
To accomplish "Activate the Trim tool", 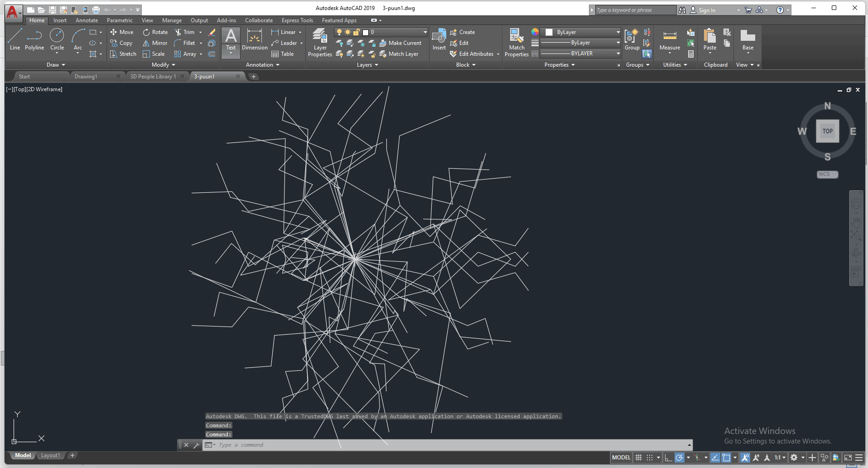I will tap(185, 32).
